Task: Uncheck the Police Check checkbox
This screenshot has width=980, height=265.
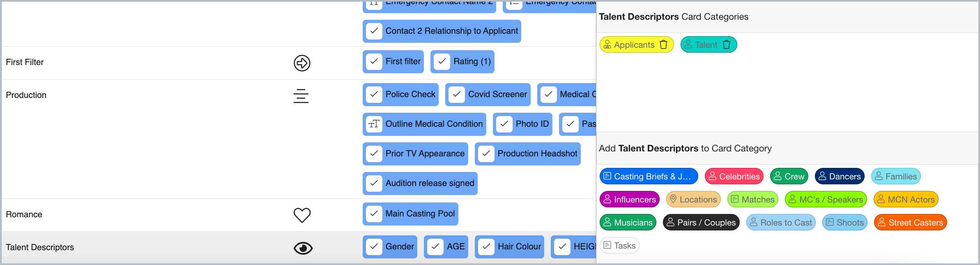Action: [x=374, y=94]
